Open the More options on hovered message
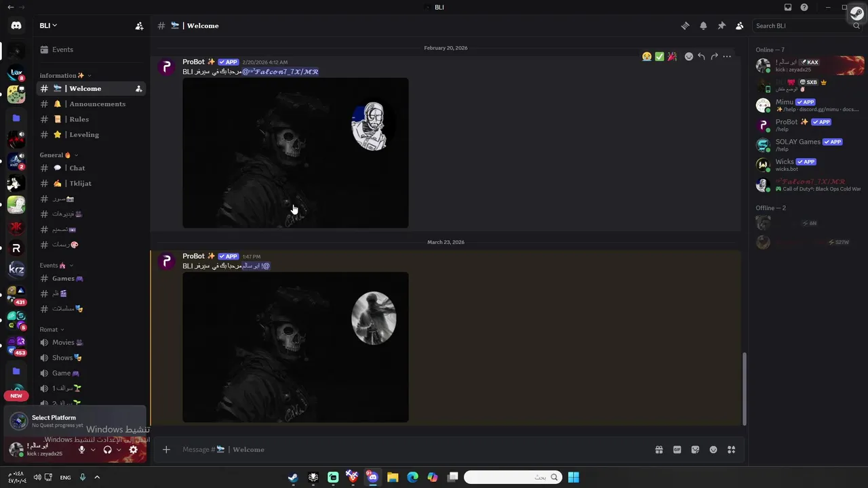The image size is (868, 488). coord(727,56)
